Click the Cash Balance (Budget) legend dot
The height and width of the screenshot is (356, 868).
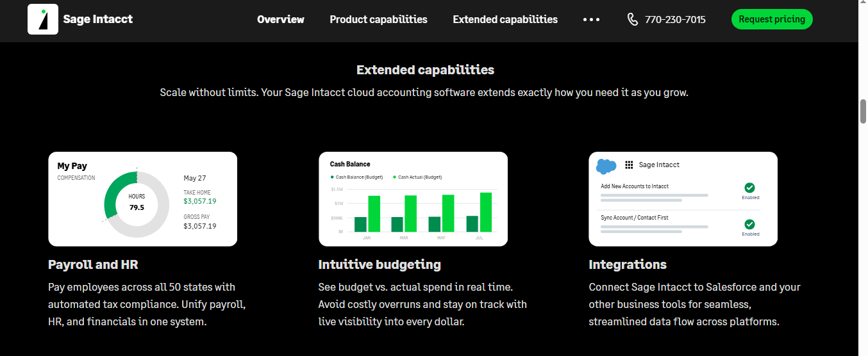tap(332, 177)
